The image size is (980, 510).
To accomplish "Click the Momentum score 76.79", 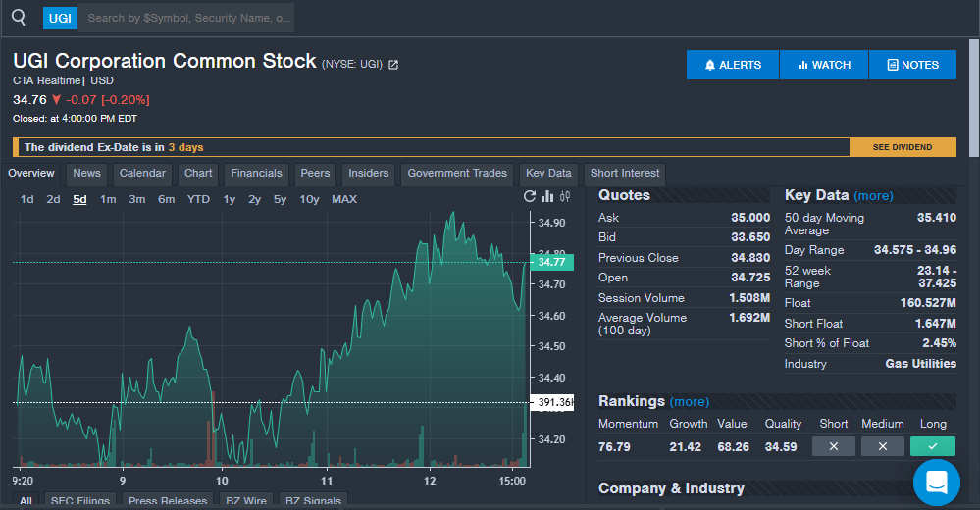I will pos(614,447).
